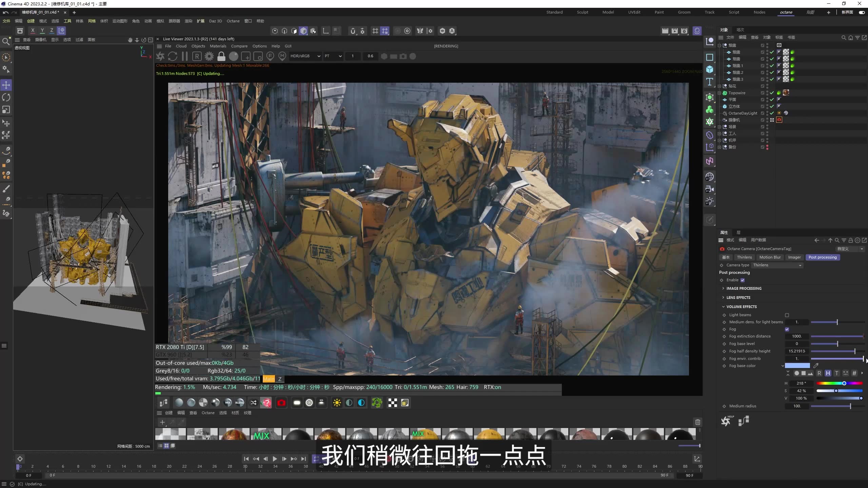
Task: Open the Camera type dropdown
Action: point(777,265)
